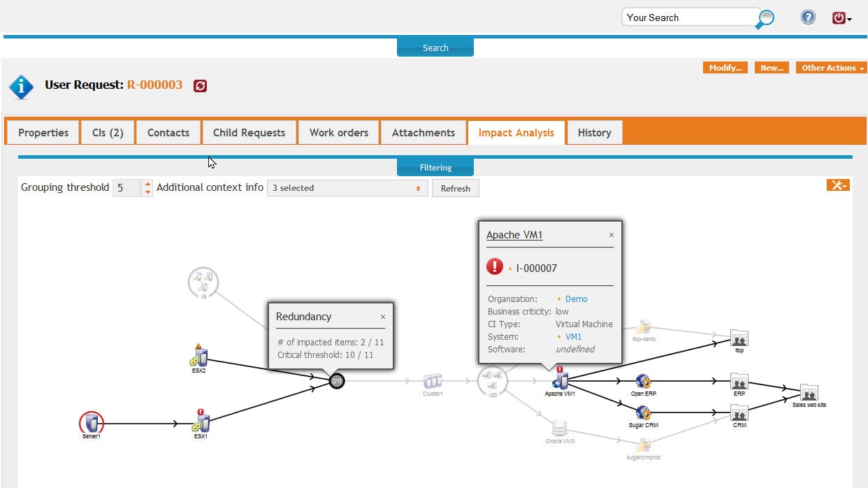Screen dimensions: 868x488
Task: Increase Grouping threshold using the up stepper
Action: [x=147, y=183]
